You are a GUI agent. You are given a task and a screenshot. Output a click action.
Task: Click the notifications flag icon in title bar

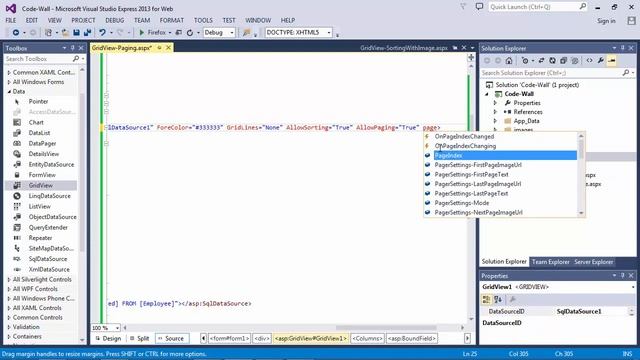463,7
